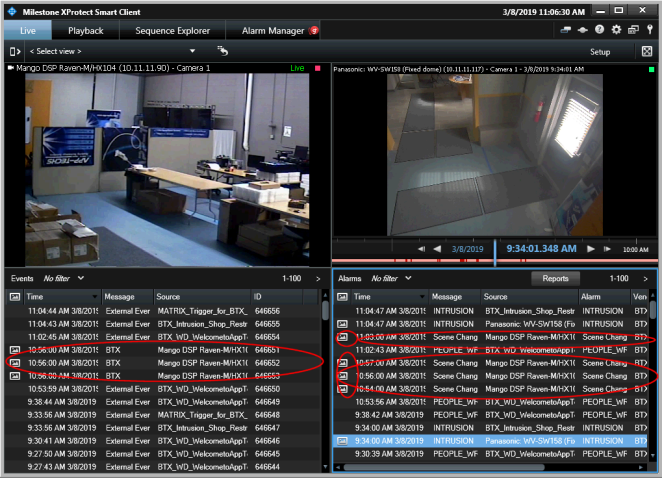The image size is (662, 478).
Task: Open Help with the question mark icon
Action: pos(599,30)
